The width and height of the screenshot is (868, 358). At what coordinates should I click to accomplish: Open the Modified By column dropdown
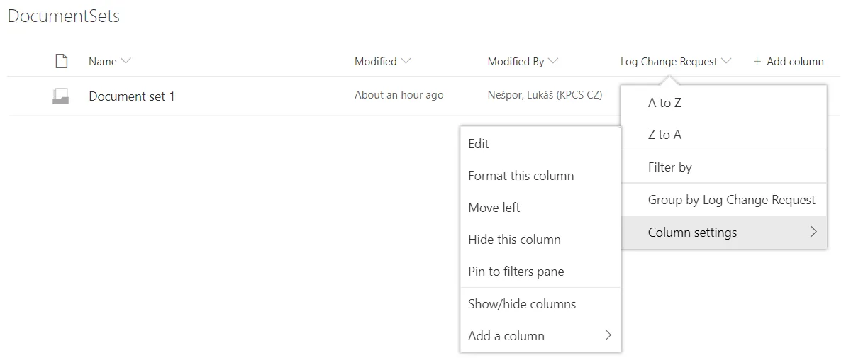(553, 61)
